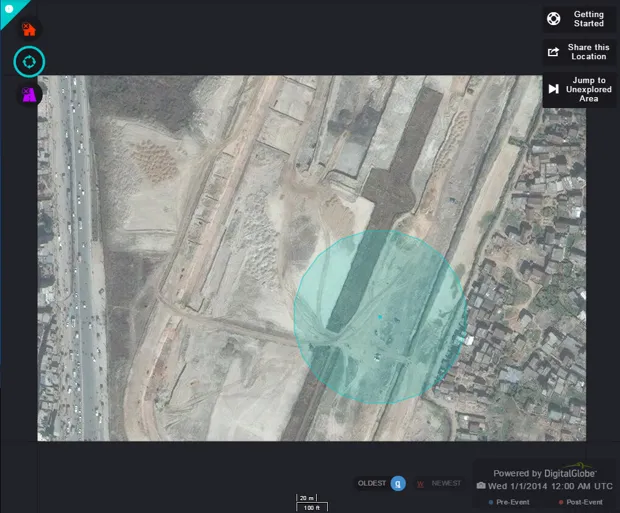Jump to Unexplored Area

click(x=578, y=89)
